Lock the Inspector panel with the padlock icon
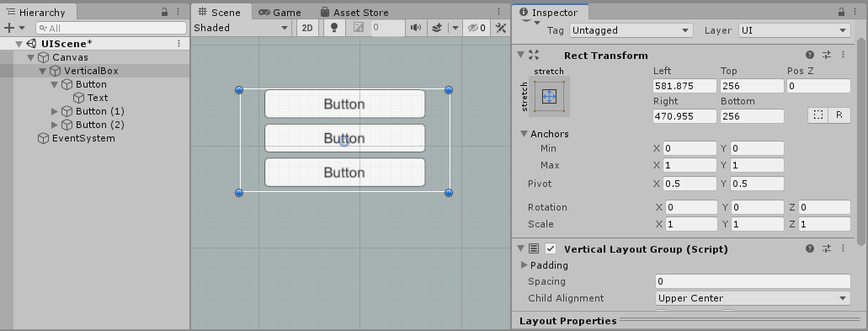Image resolution: width=868 pixels, height=331 pixels. point(841,12)
